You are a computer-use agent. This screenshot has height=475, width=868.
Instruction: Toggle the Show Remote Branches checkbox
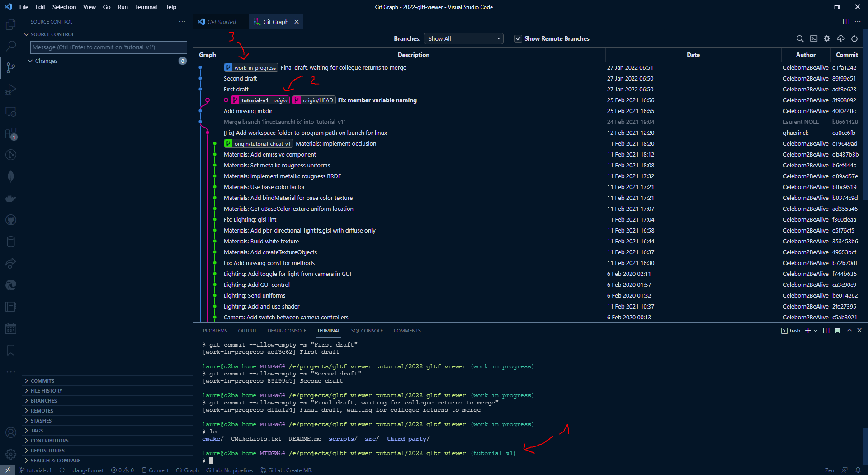pos(518,39)
